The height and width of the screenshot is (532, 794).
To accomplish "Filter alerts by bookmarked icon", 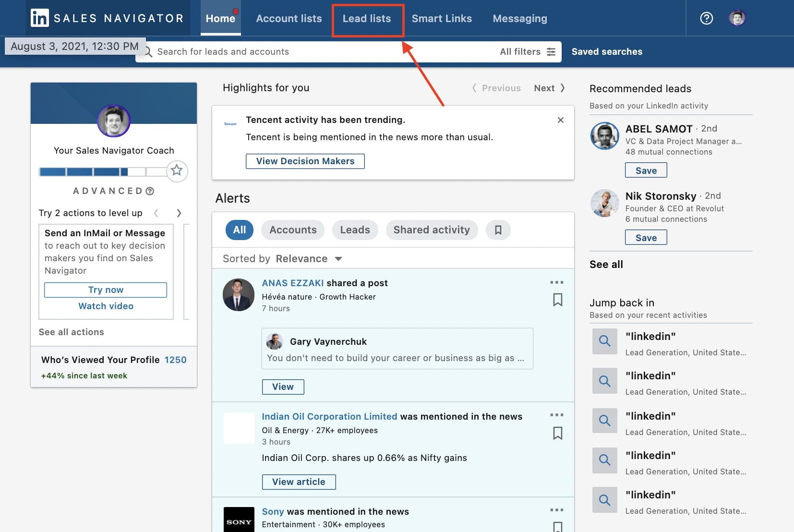I will coord(498,230).
